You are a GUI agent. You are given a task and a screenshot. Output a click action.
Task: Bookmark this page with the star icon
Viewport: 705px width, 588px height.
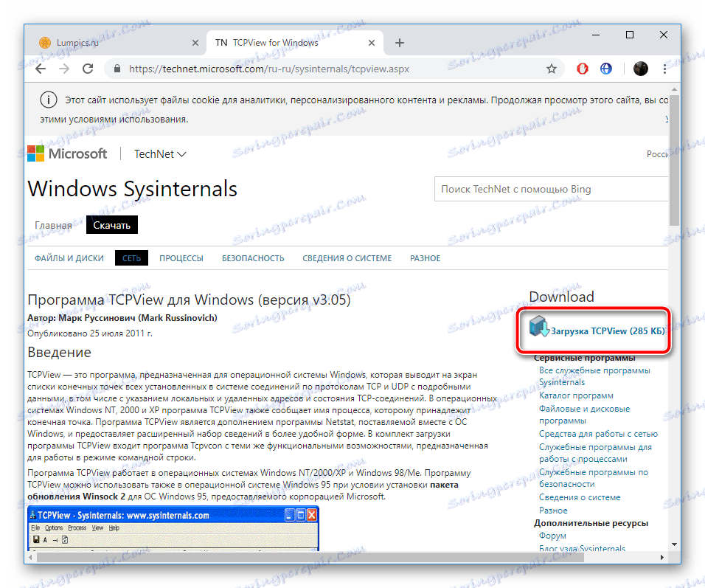(551, 69)
